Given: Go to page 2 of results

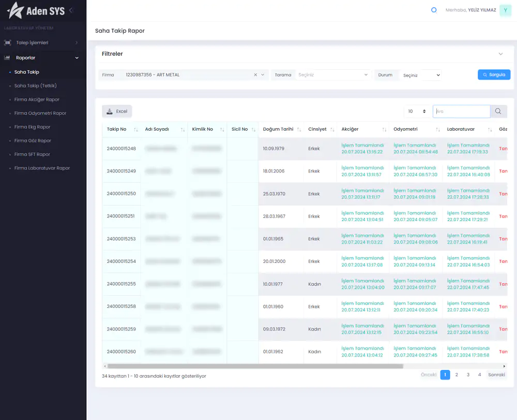Looking at the screenshot, I should [x=457, y=375].
